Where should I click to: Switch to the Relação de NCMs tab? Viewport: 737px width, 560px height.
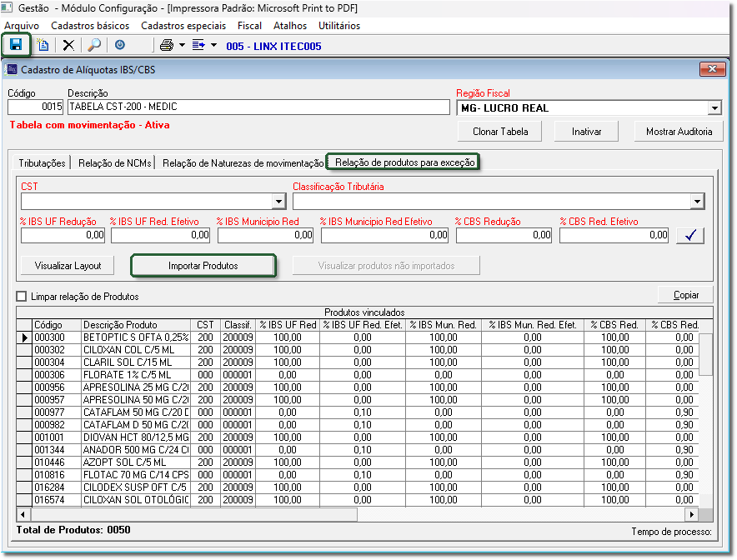click(115, 163)
